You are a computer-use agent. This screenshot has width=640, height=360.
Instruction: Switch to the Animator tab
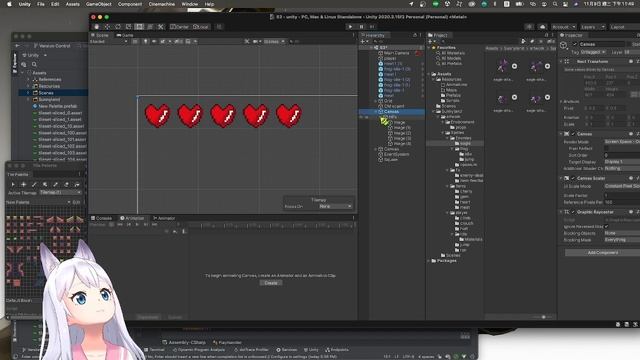click(164, 218)
